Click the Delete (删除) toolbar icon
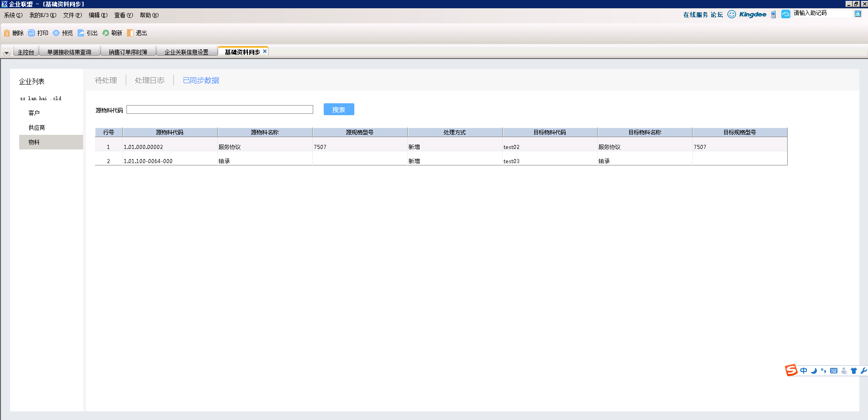Viewport: 868px width, 420px height. pos(7,33)
